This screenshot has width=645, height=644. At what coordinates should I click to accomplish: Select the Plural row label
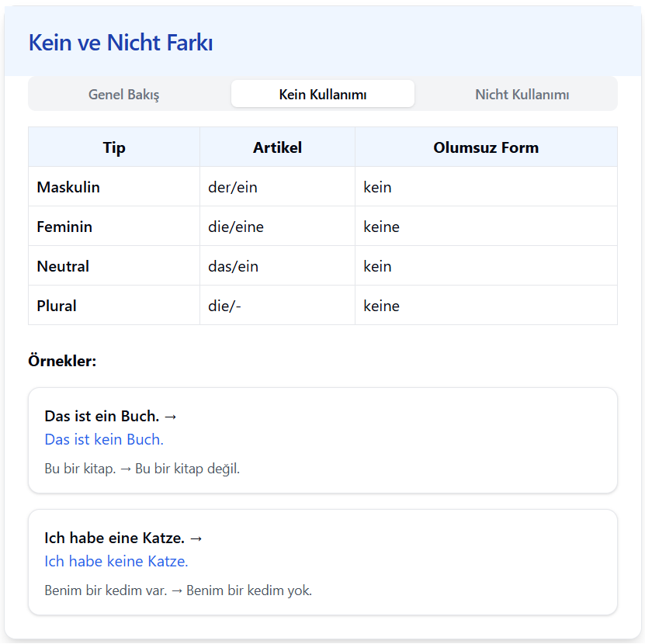point(56,306)
